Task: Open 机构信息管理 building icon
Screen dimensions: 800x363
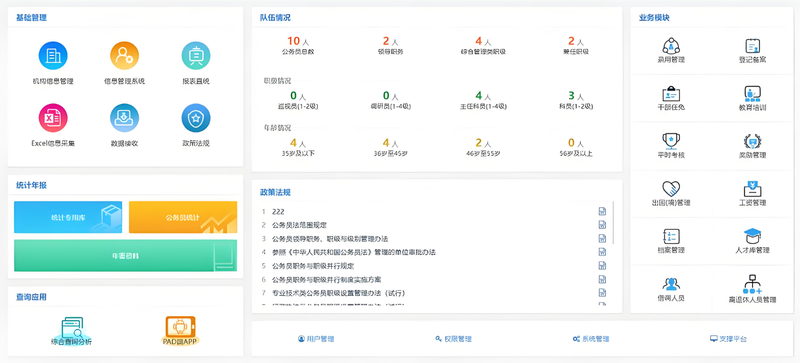Action: pyautogui.click(x=53, y=56)
